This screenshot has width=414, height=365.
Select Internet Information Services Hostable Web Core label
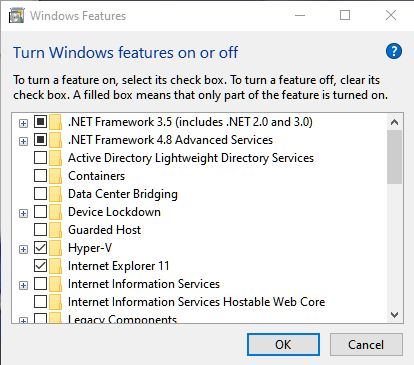coord(196,302)
